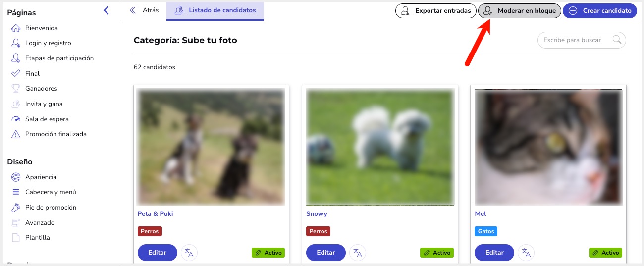Click the Categoría: Sube tu foto heading

click(x=185, y=40)
